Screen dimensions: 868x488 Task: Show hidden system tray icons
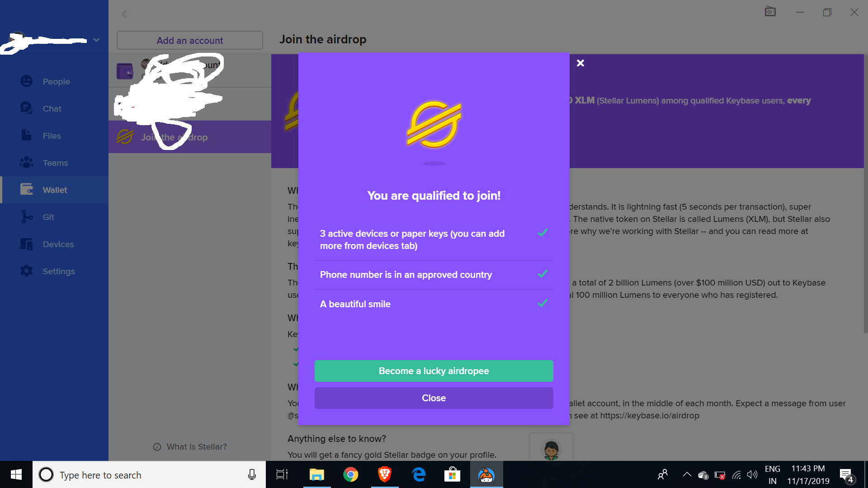[x=687, y=474]
